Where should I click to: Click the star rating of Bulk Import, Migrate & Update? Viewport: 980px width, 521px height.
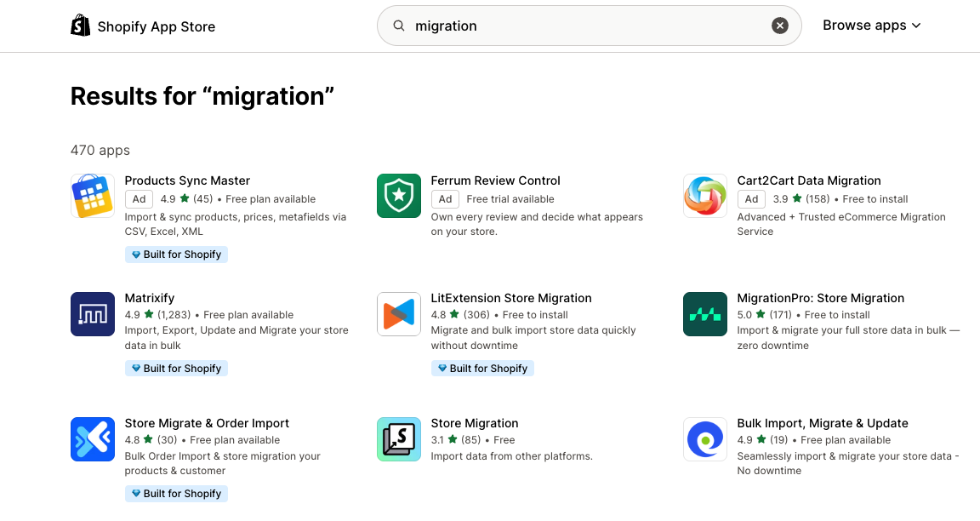pos(751,439)
